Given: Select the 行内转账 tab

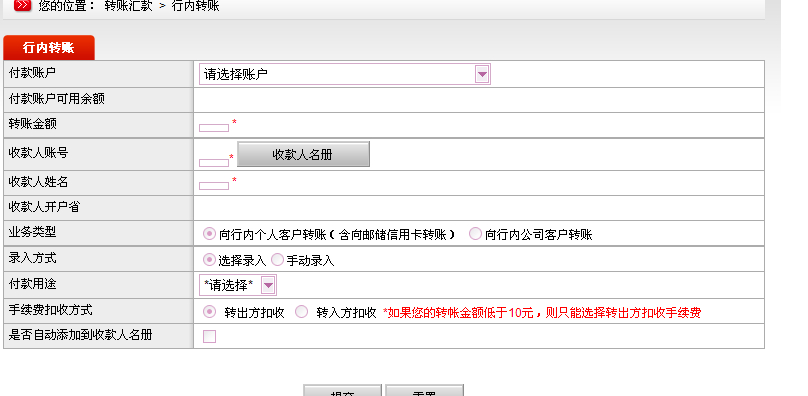Looking at the screenshot, I should point(49,48).
